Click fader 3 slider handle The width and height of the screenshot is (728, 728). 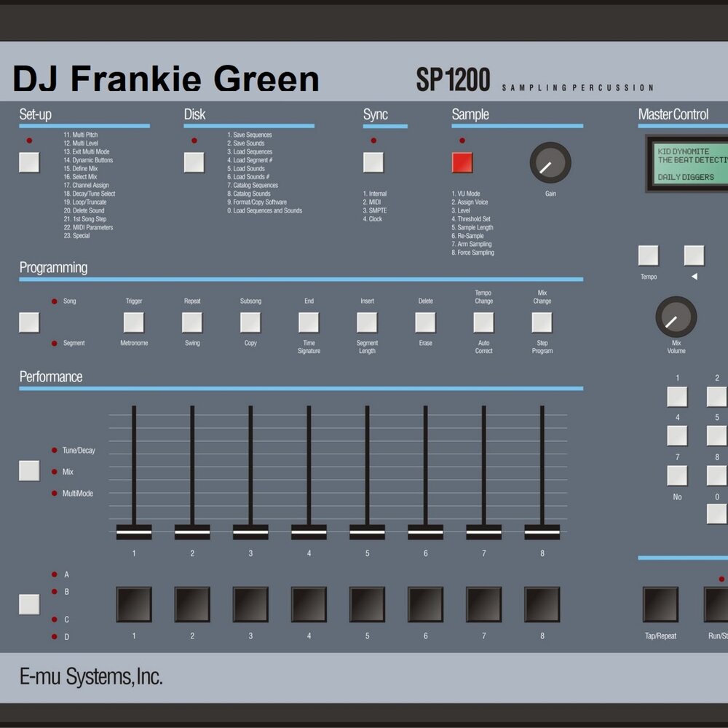(x=250, y=532)
